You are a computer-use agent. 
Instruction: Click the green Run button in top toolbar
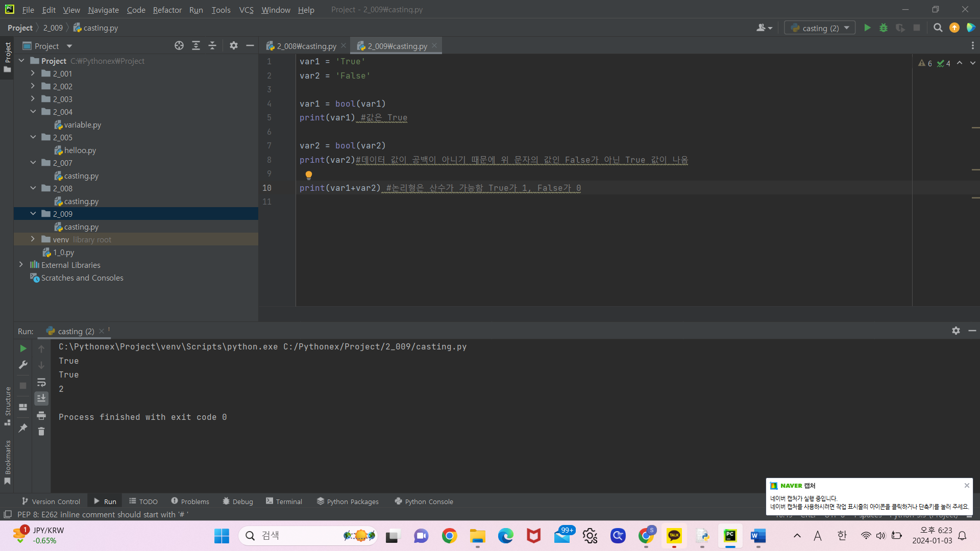[867, 28]
